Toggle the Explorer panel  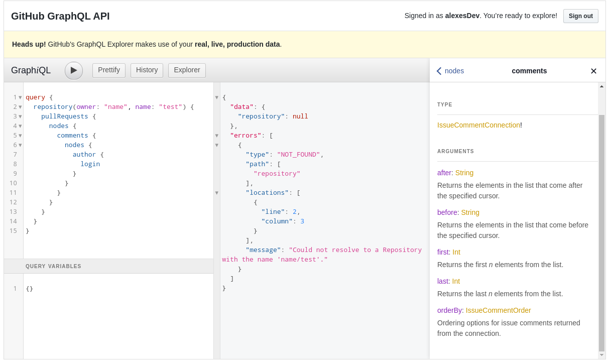click(187, 70)
